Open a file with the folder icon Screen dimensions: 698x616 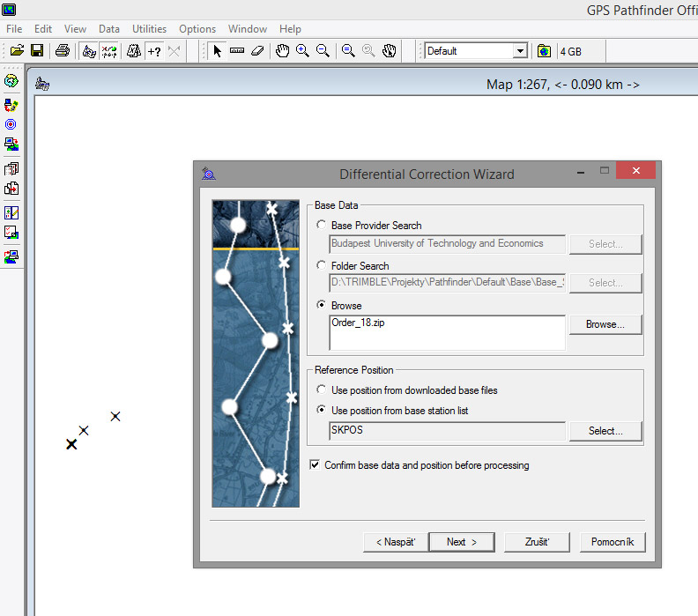point(17,50)
